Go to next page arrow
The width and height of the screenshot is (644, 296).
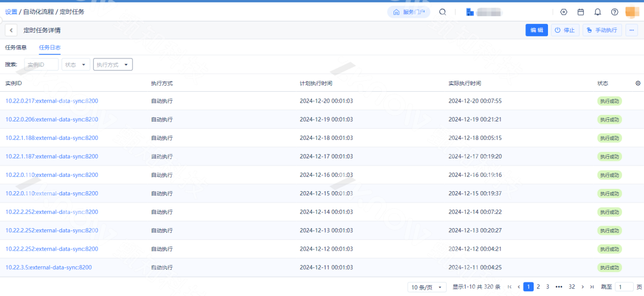(x=583, y=287)
